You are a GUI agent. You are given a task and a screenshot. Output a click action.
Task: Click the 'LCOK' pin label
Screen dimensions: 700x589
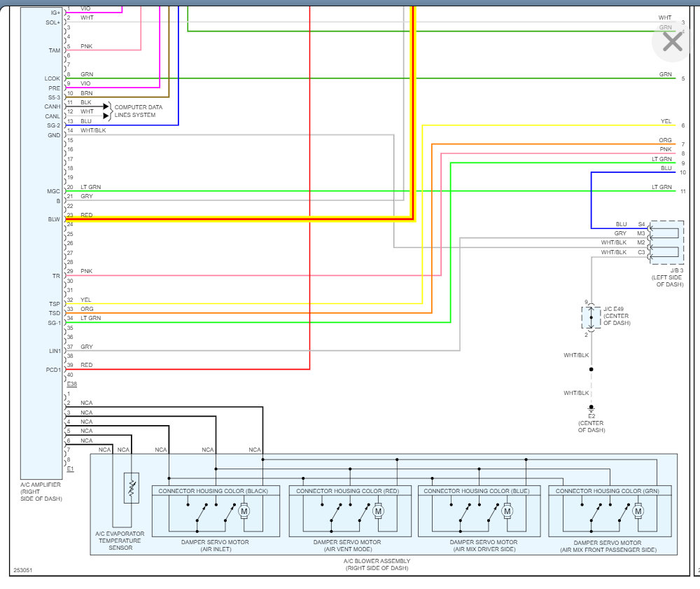(52, 78)
